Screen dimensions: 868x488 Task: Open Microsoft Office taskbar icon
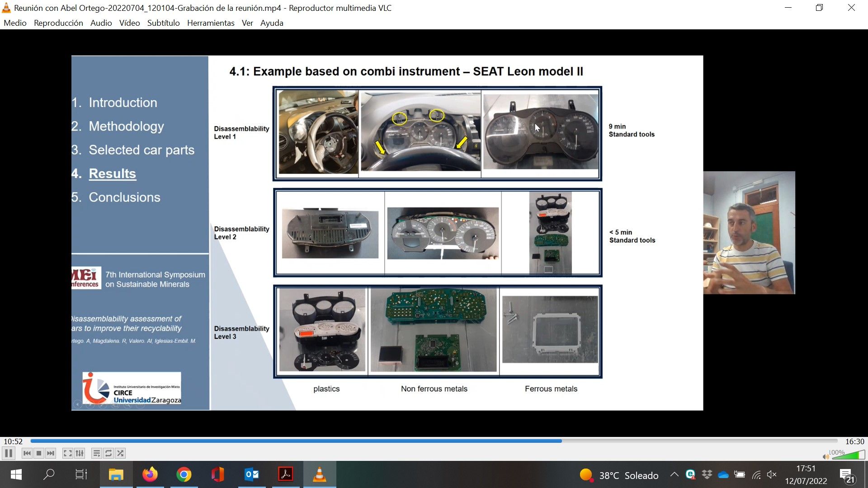(218, 474)
